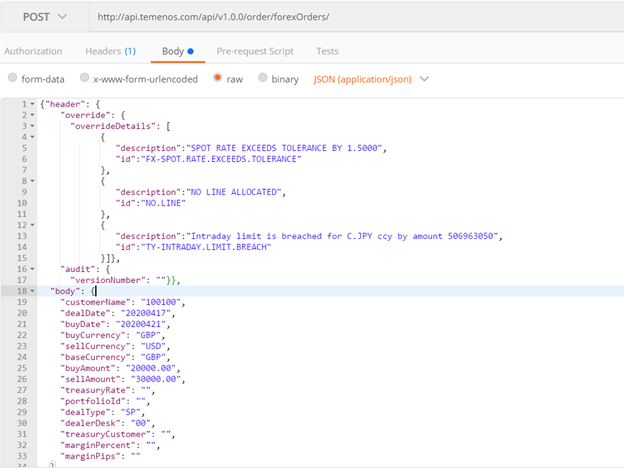The image size is (624, 470).
Task: Click the customerName value "100100"
Action: 161,302
